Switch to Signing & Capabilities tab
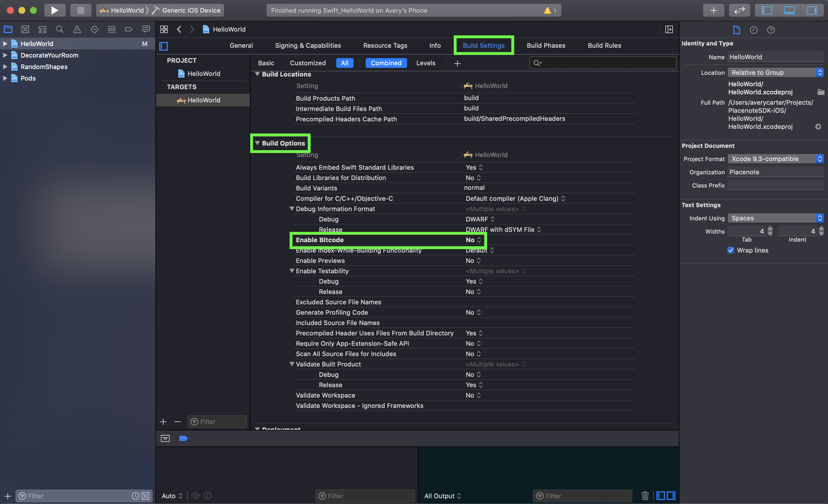The image size is (828, 504). pos(308,45)
